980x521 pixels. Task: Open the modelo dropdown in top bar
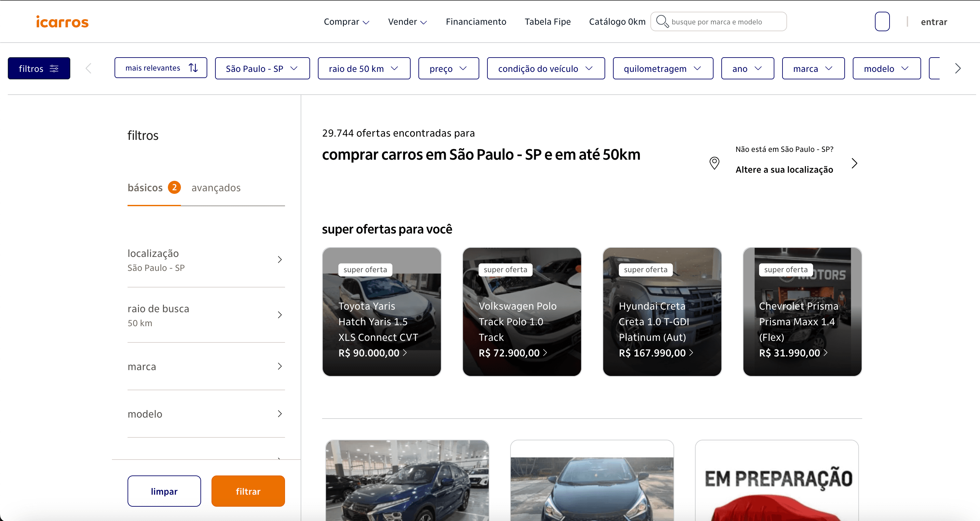pyautogui.click(x=886, y=68)
